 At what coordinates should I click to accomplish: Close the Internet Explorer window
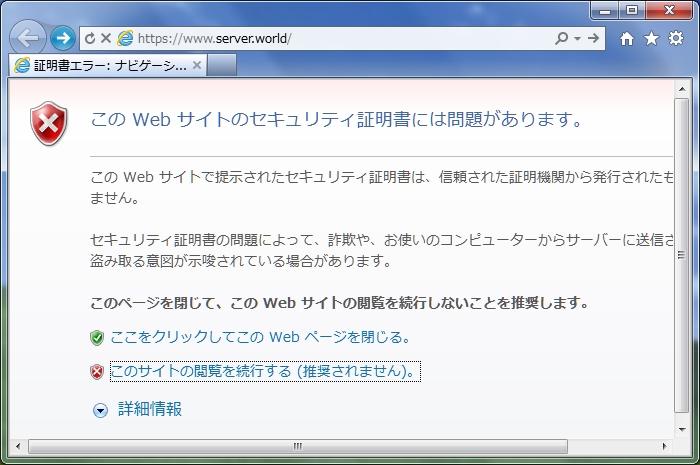pyautogui.click(x=669, y=10)
